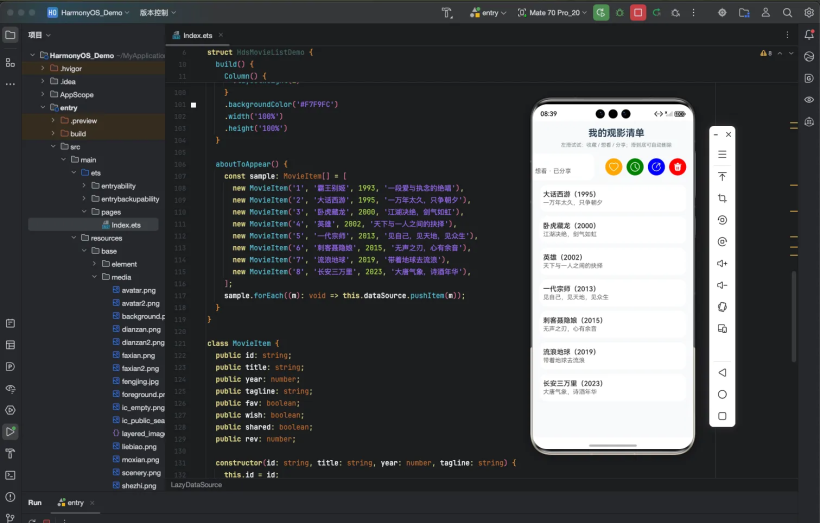The image size is (820, 523).
Task: Toggle the Project tool window folder icon
Action: coord(10,35)
